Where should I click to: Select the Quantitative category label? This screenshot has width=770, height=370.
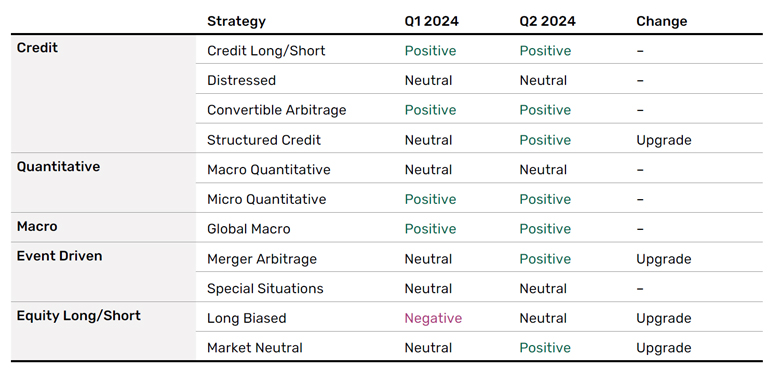pos(58,167)
